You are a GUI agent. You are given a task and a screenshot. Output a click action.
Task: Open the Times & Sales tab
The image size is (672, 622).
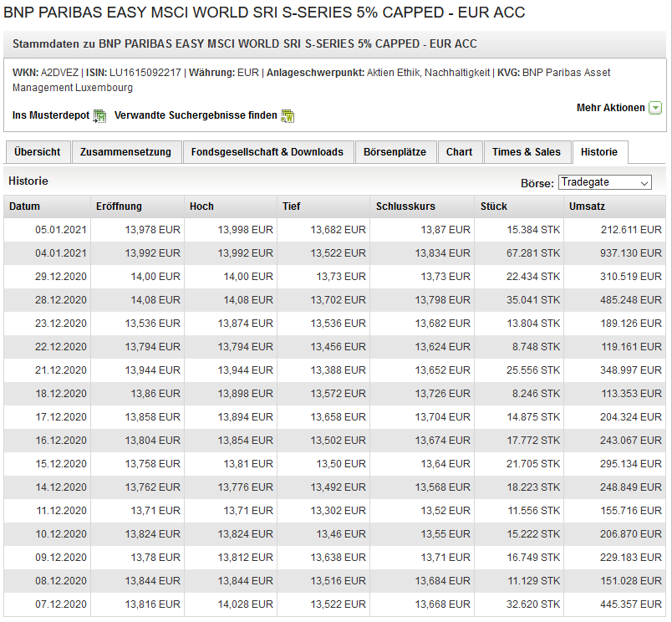coord(527,152)
